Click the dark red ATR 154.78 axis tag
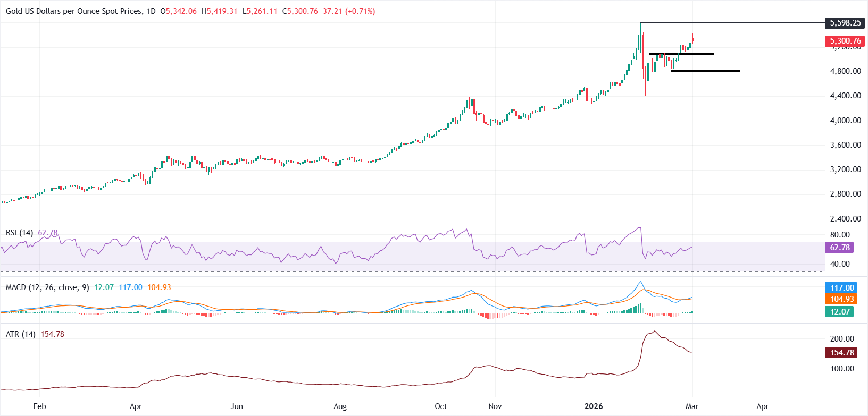868x416 pixels. pyautogui.click(x=841, y=353)
